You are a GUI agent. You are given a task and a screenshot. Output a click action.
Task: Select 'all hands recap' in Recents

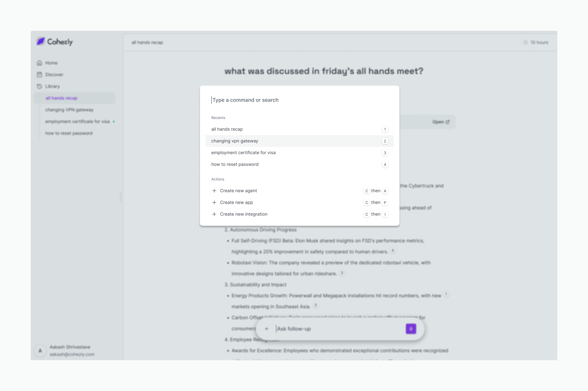227,129
